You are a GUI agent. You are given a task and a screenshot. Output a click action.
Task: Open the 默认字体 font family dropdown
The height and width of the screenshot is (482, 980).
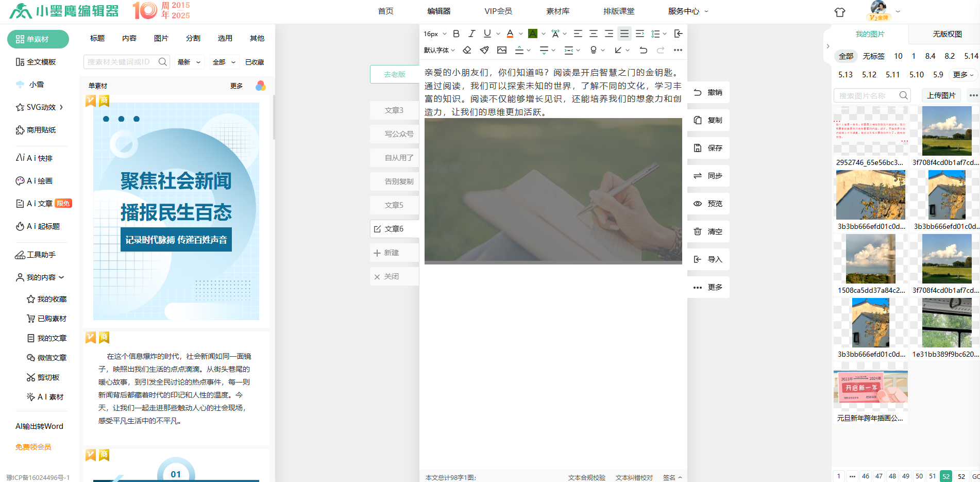[x=439, y=50]
